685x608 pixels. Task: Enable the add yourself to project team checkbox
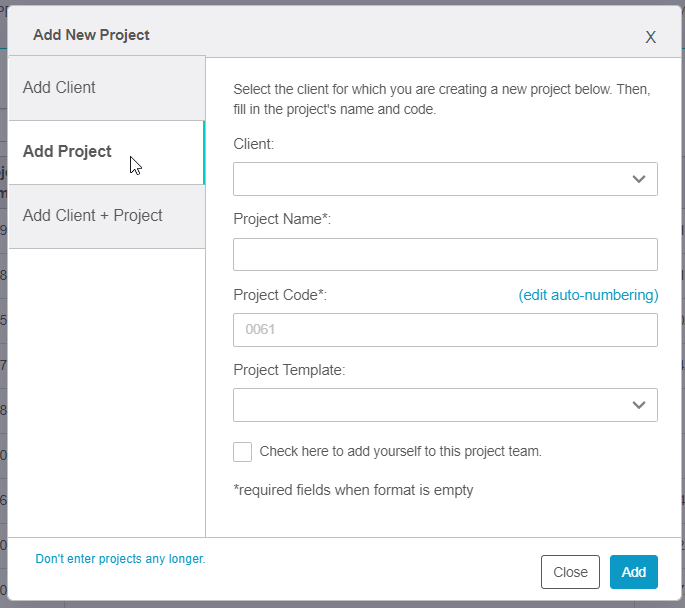[243, 452]
